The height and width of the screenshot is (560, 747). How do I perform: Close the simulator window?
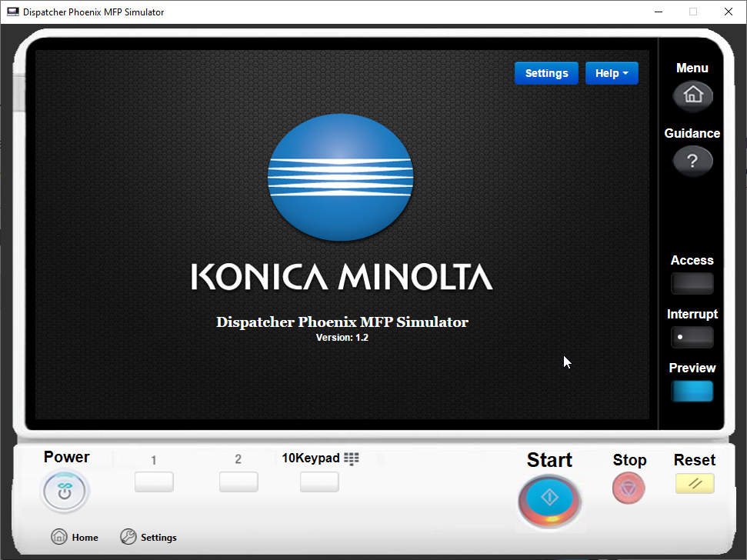coord(729,12)
